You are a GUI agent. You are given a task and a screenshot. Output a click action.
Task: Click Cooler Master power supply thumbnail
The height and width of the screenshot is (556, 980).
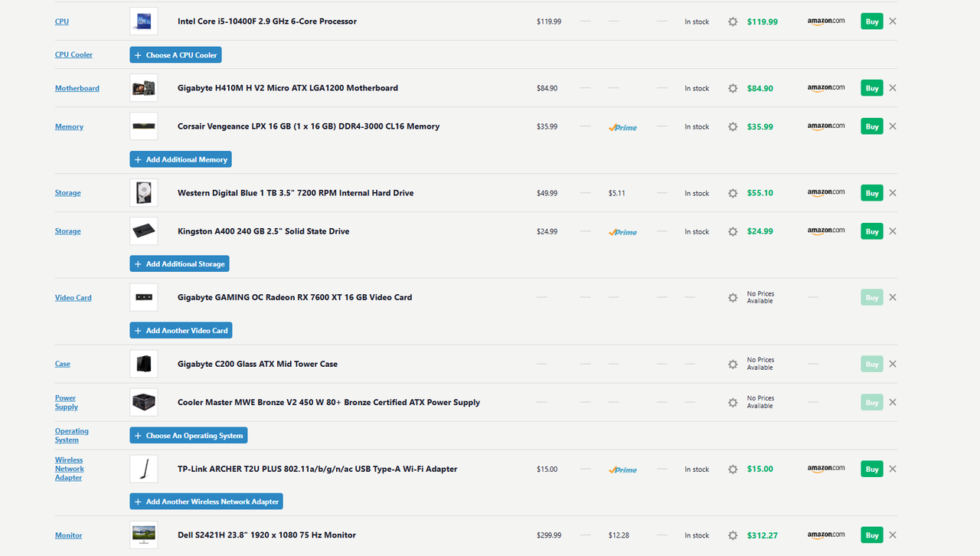[x=144, y=402]
